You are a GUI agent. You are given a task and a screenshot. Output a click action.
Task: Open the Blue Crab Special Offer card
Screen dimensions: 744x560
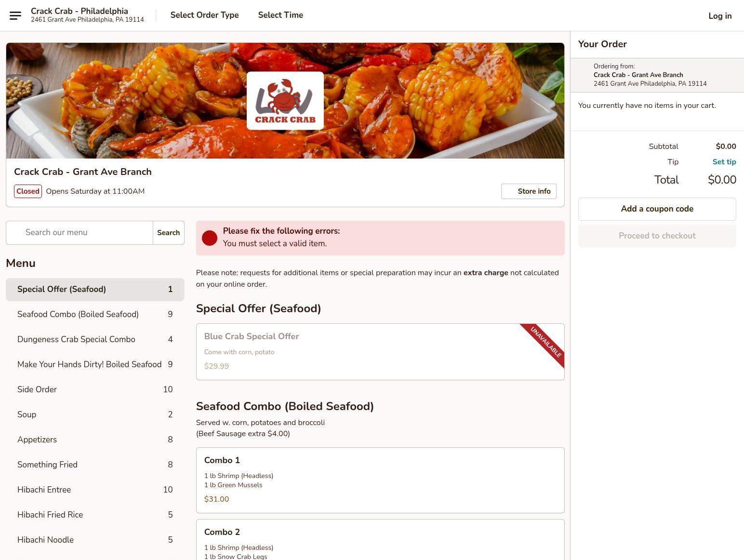click(x=380, y=352)
